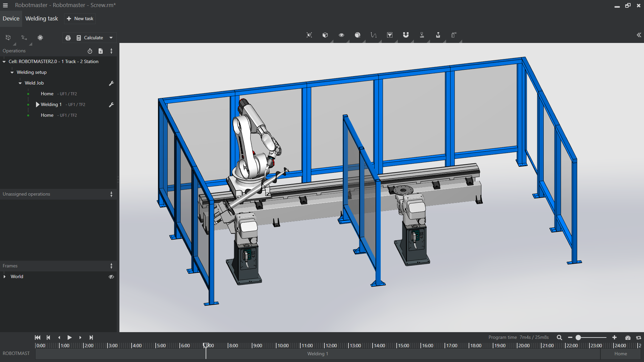Click the brain optimization icon

pyautogui.click(x=68, y=38)
